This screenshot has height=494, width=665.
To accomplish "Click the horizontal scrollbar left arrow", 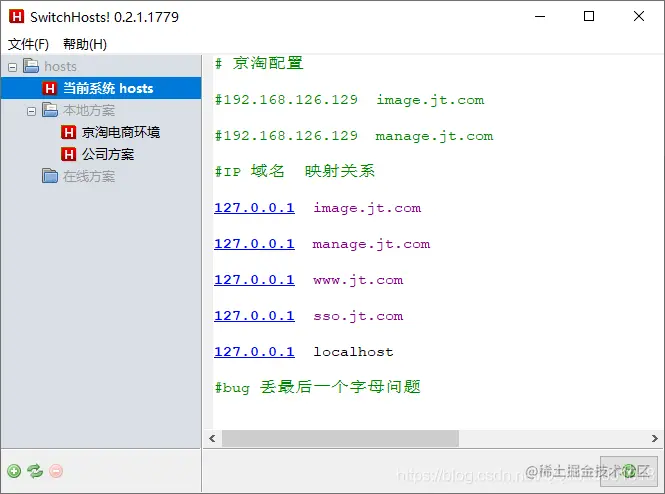I will [212, 438].
